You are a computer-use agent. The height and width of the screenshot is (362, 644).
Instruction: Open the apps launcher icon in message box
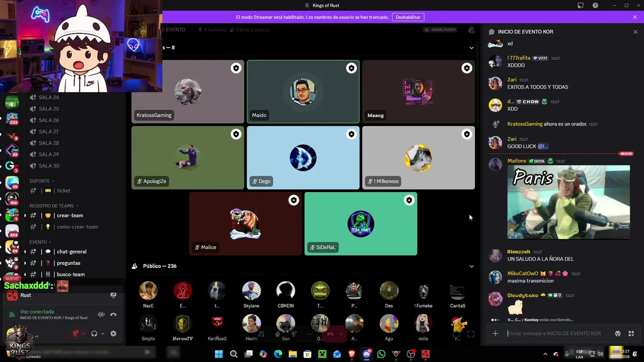pos(631,333)
